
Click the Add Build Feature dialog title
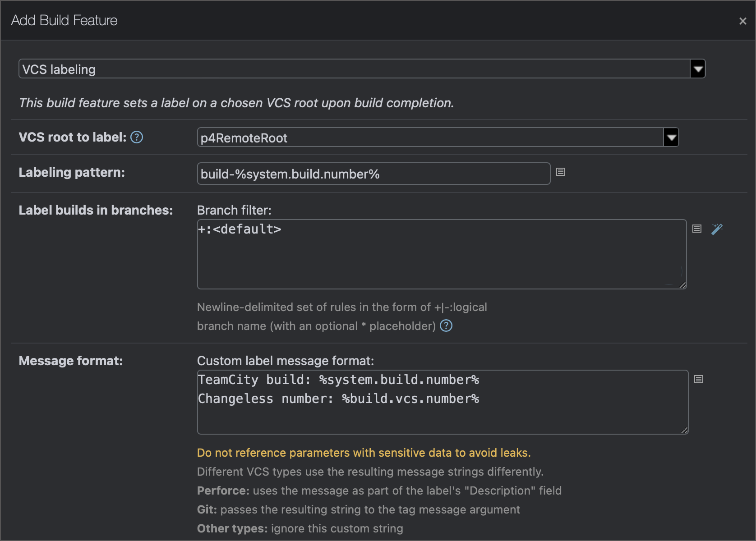tap(64, 20)
